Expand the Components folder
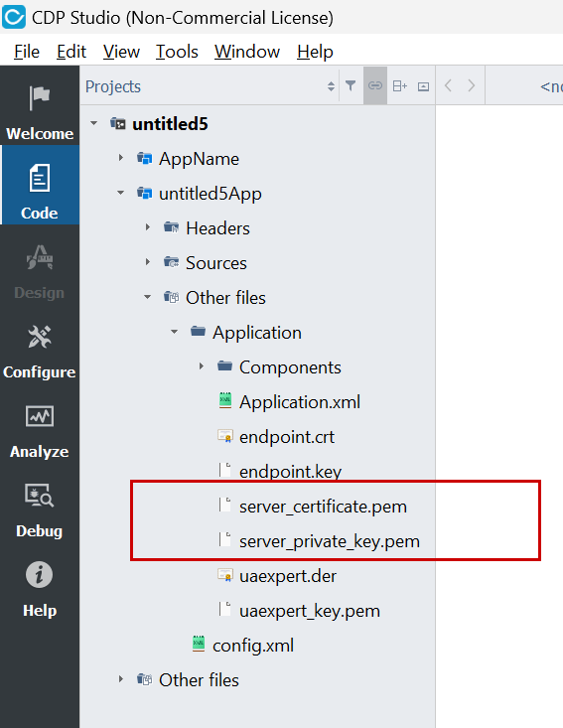This screenshot has width=563, height=728. pyautogui.click(x=201, y=366)
